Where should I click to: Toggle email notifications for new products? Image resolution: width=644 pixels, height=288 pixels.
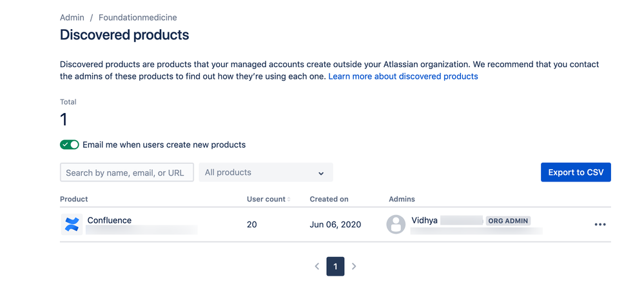[x=70, y=145]
